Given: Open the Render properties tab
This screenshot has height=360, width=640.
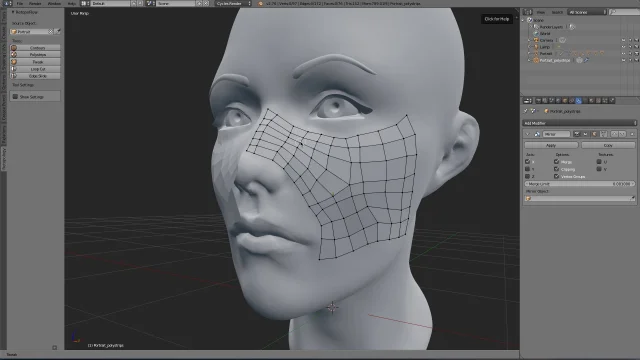Looking at the screenshot, I should coord(539,100).
